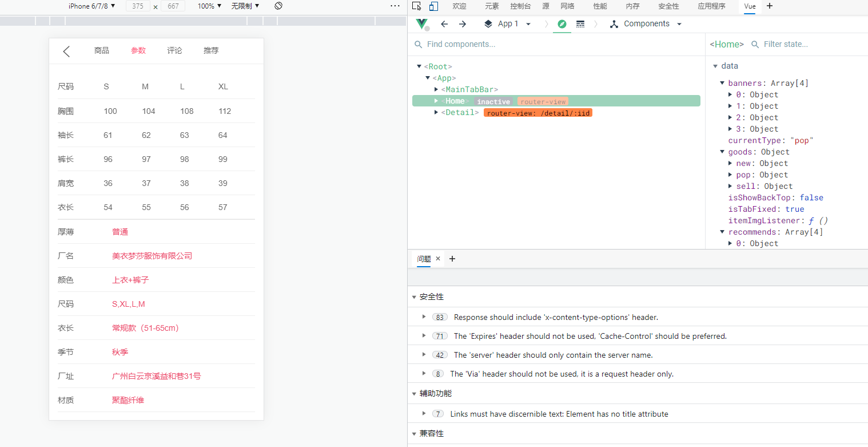
Task: Collapse the data section
Action: pyautogui.click(x=715, y=66)
